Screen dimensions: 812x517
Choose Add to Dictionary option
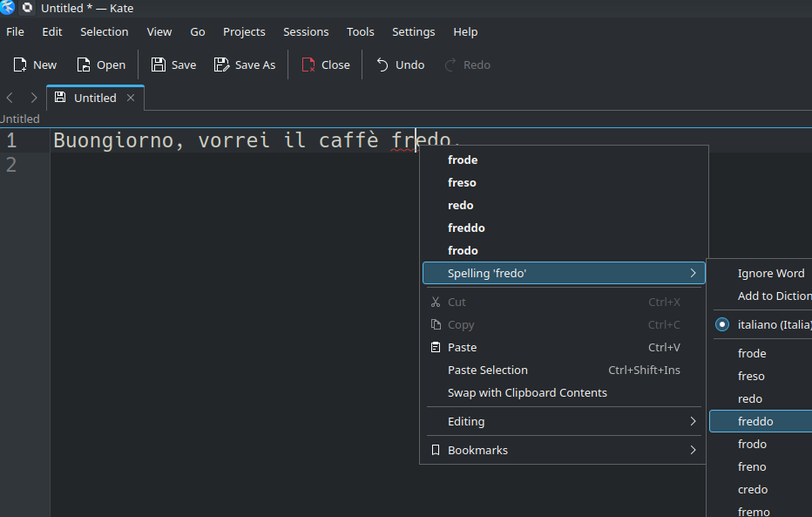click(x=775, y=296)
